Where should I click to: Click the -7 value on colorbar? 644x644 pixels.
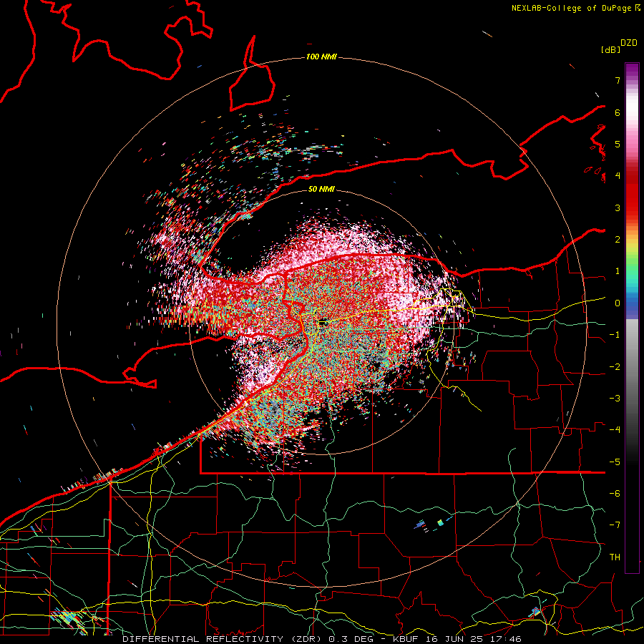point(615,525)
